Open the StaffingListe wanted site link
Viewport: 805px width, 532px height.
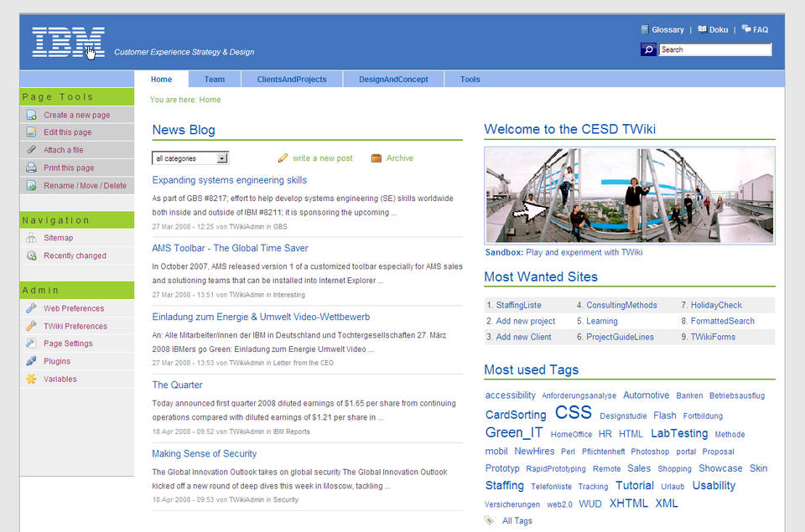point(518,305)
